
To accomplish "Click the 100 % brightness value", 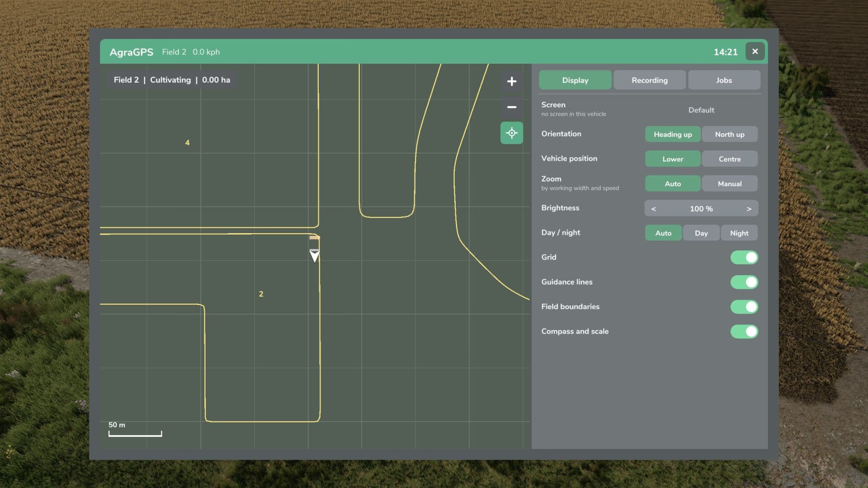I will (701, 209).
